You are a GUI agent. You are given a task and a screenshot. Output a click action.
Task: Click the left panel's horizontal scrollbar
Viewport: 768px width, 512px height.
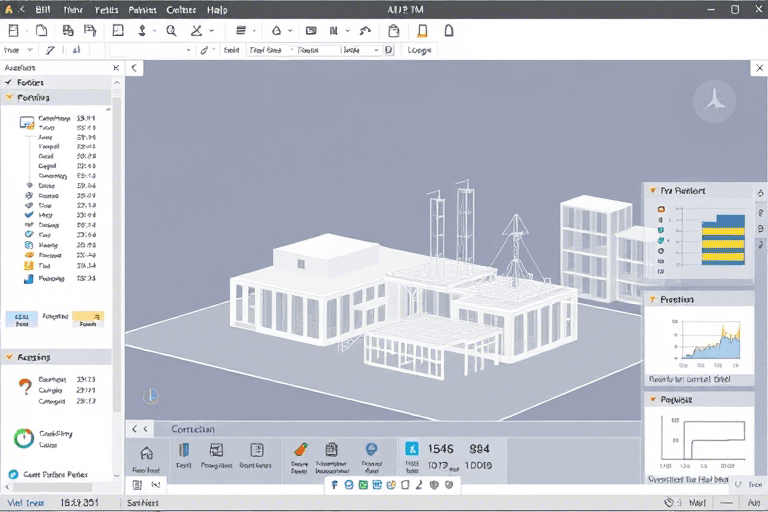click(52, 488)
